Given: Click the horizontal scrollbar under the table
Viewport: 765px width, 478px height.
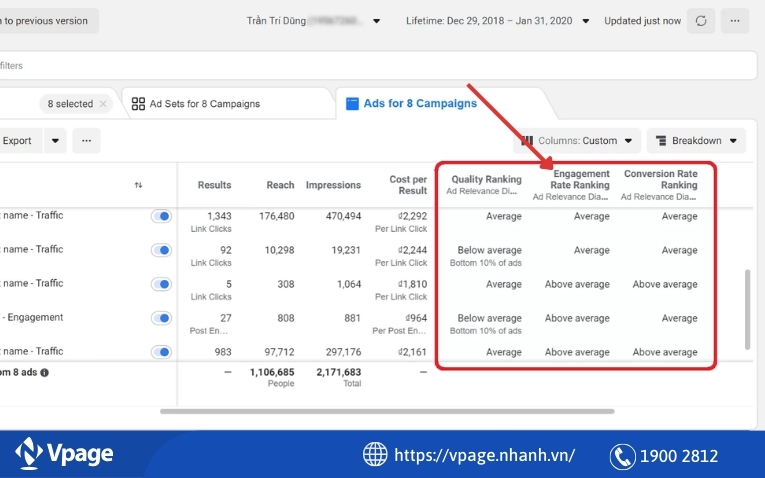Looking at the screenshot, I should pyautogui.click(x=387, y=411).
